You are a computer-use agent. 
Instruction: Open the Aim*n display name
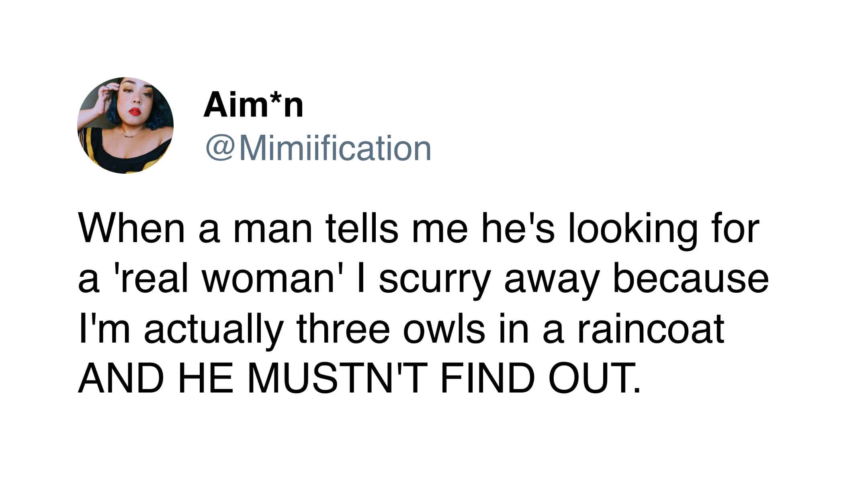[x=253, y=105]
